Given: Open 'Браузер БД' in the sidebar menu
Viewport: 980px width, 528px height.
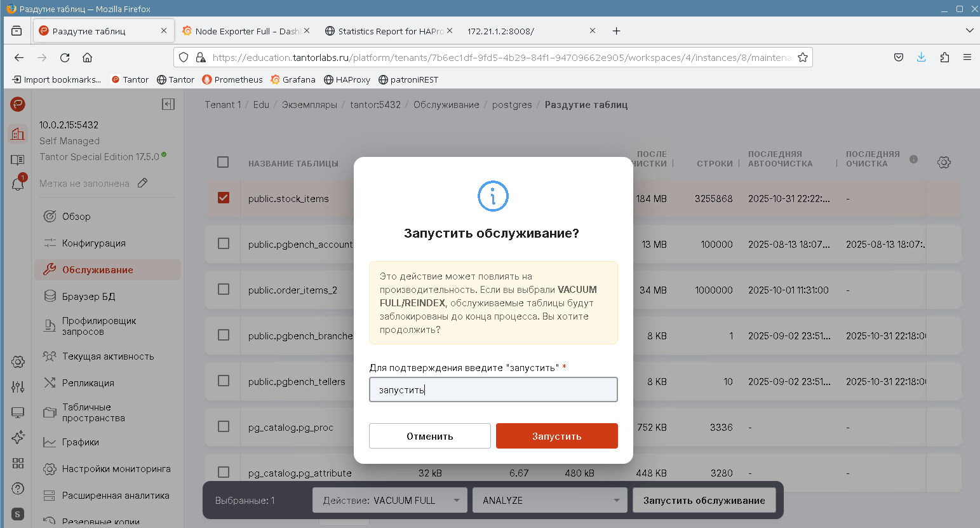Looking at the screenshot, I should (88, 297).
